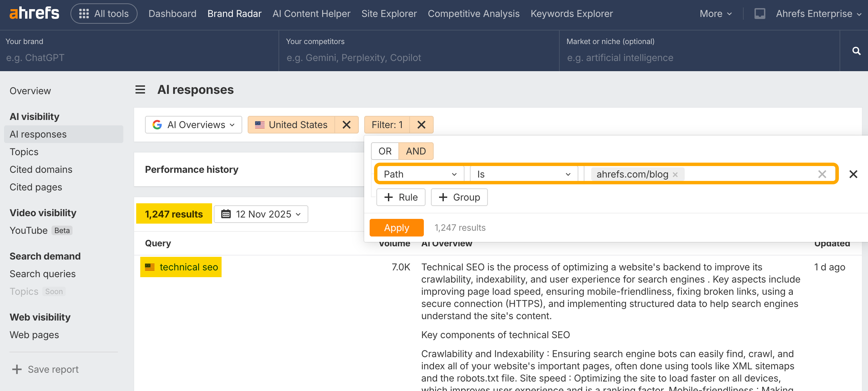Add a new filter Rule
868x391 pixels.
pos(401,197)
